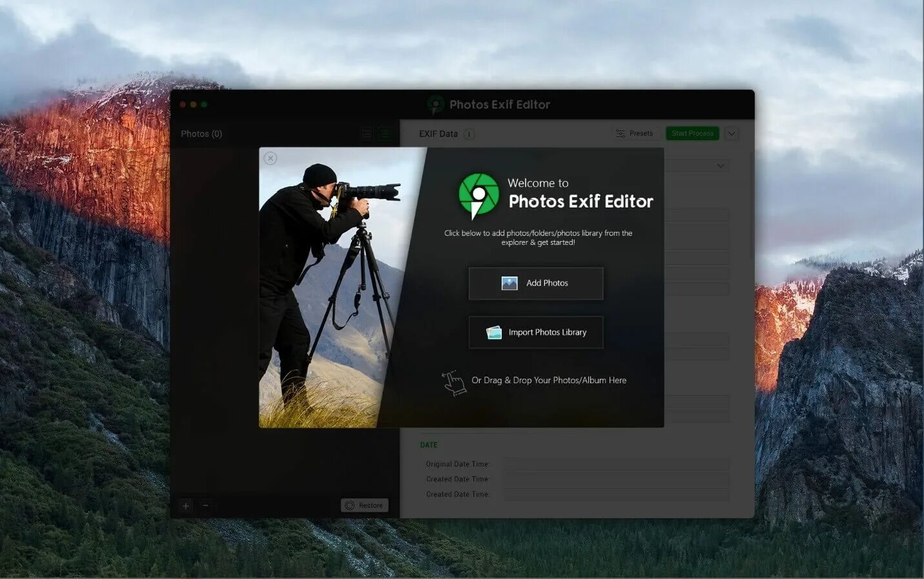Click 'Or Drag & Drop Your Photos/Album Here' text

point(549,380)
